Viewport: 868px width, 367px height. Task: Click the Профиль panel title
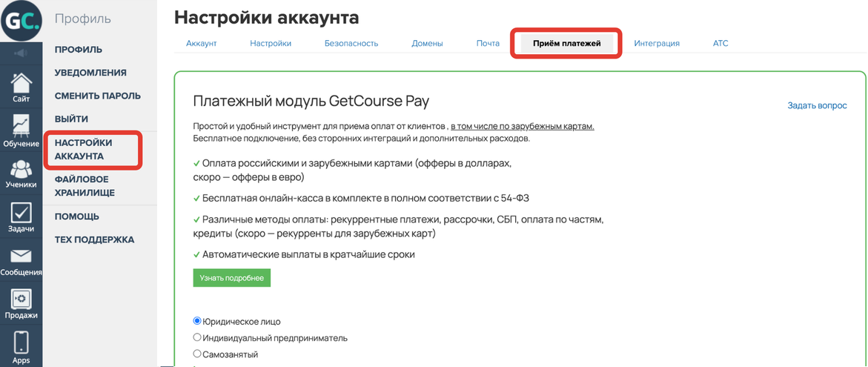point(83,19)
